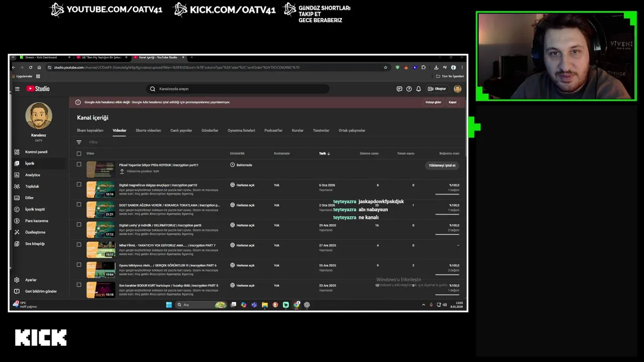The height and width of the screenshot is (362, 644).
Task: Switch to Gönderiler tab
Action: pos(210,131)
